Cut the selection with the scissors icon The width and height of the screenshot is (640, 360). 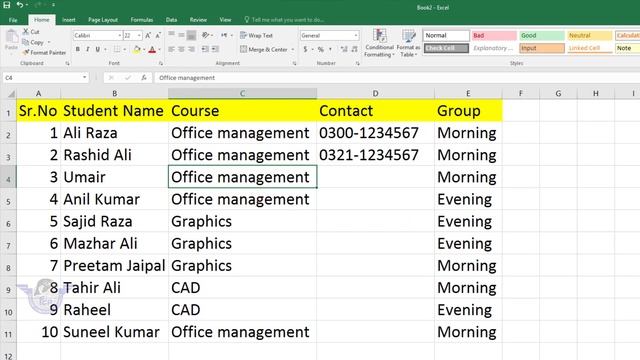tap(26, 31)
